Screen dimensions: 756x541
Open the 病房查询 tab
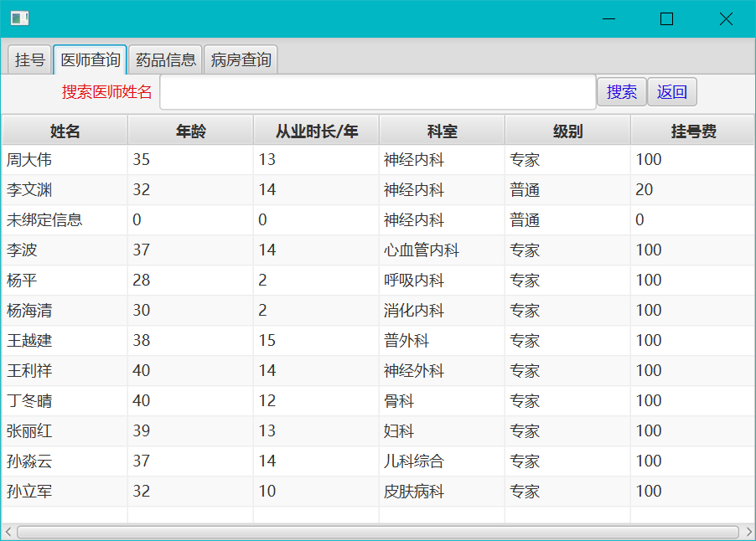tap(241, 59)
